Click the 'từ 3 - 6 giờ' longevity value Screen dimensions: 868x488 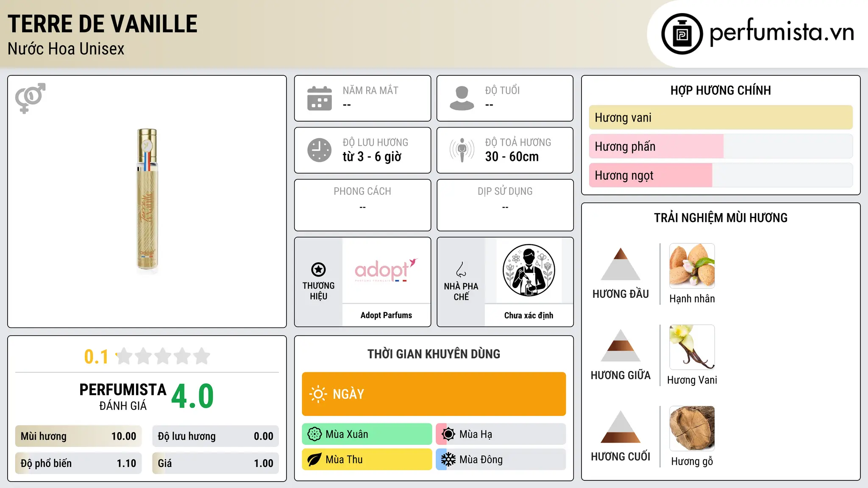coord(372,157)
